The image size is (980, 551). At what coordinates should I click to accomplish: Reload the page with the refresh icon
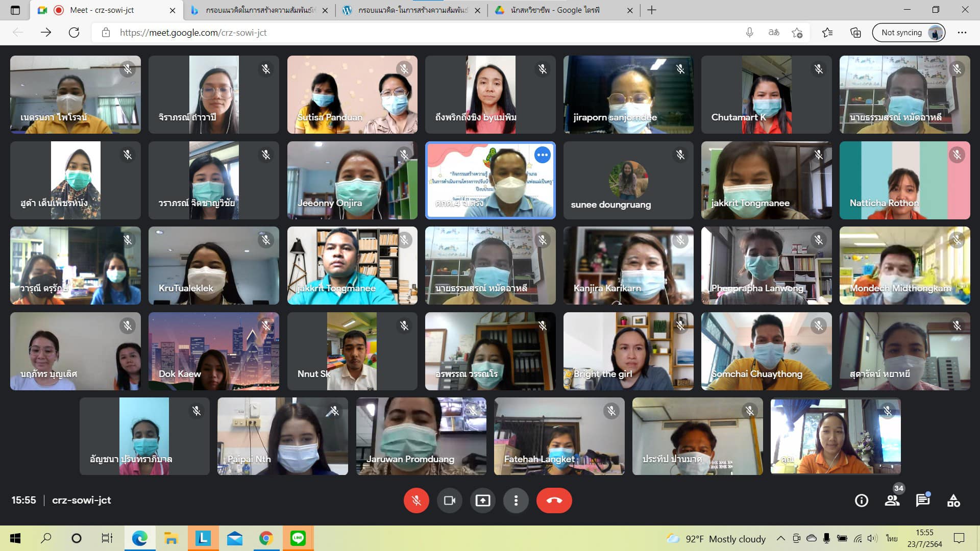(x=74, y=33)
